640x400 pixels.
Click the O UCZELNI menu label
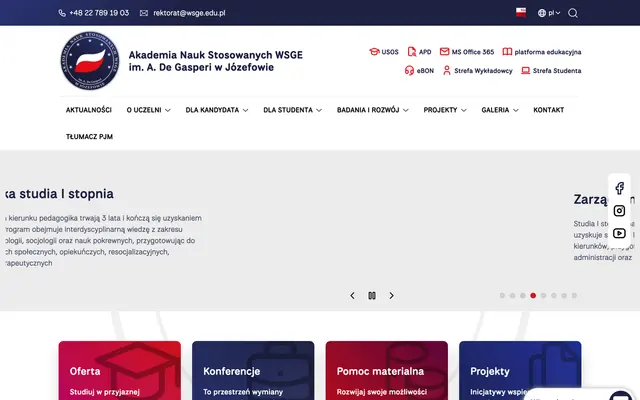coord(144,110)
